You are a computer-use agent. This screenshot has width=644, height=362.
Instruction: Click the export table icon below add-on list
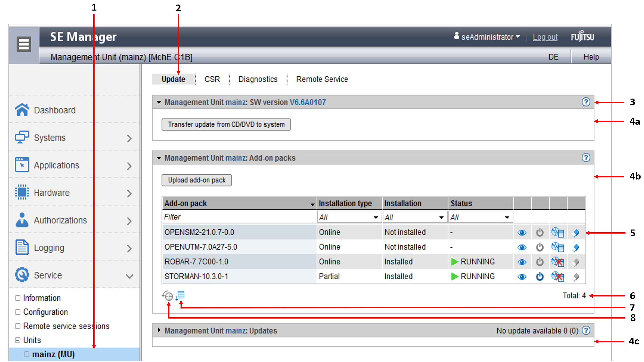pos(180,295)
